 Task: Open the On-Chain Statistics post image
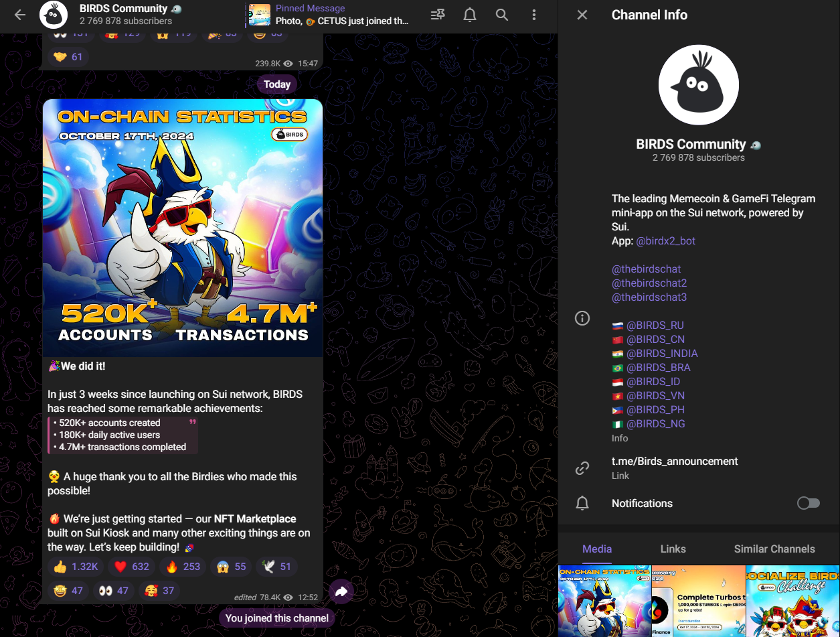coord(183,228)
